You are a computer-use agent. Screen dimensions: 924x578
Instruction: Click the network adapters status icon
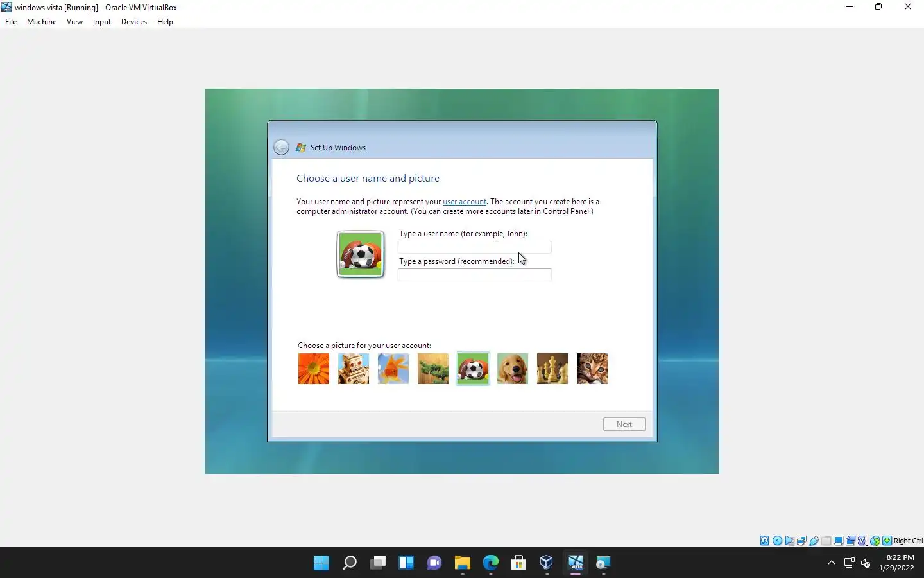tap(801, 541)
